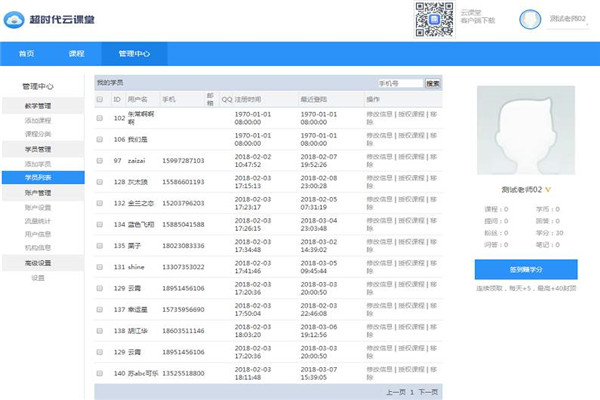The image size is (600, 400).
Task: Go to 下一页 in table pagination
Action: click(428, 392)
